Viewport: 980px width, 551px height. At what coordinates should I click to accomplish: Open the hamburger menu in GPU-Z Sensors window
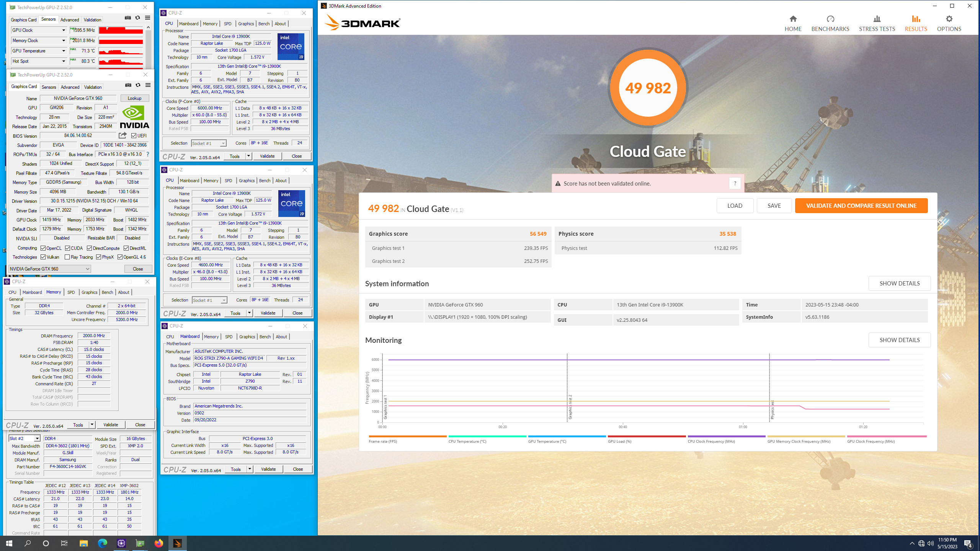tap(148, 18)
